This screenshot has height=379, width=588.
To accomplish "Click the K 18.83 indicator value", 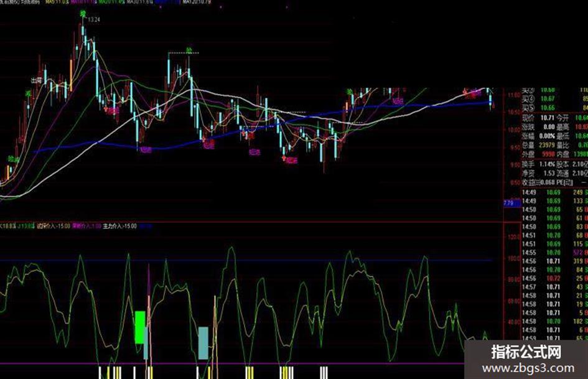I will point(7,227).
